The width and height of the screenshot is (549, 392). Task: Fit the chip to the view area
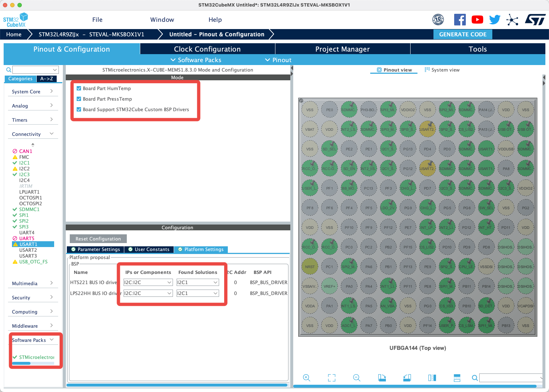click(331, 378)
